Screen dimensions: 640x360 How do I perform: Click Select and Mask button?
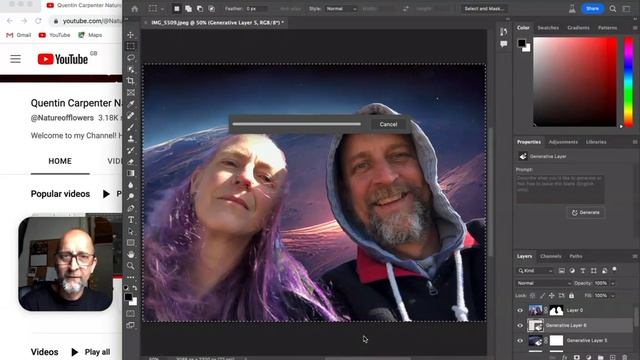[x=484, y=9]
